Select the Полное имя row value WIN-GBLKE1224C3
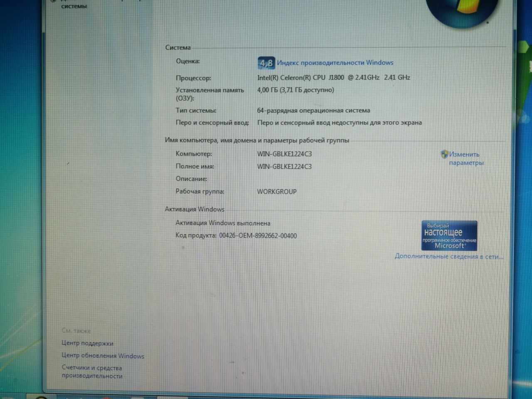532x399 pixels. (284, 167)
